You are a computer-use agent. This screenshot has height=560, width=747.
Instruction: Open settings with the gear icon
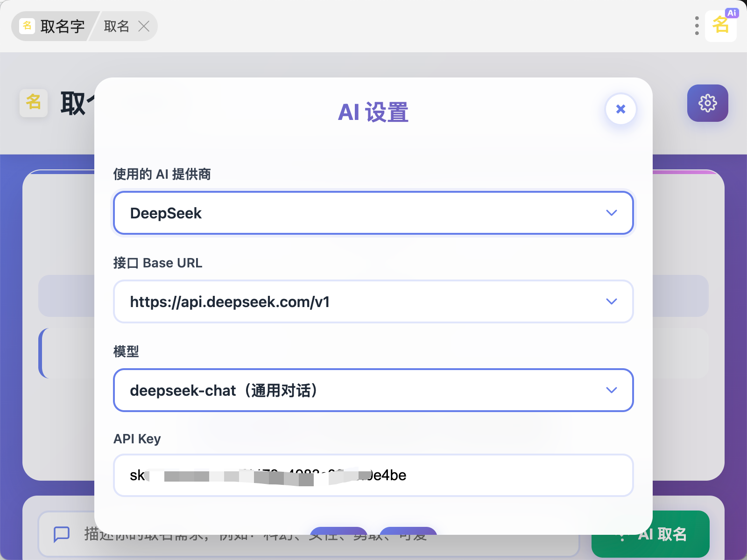pos(707,103)
